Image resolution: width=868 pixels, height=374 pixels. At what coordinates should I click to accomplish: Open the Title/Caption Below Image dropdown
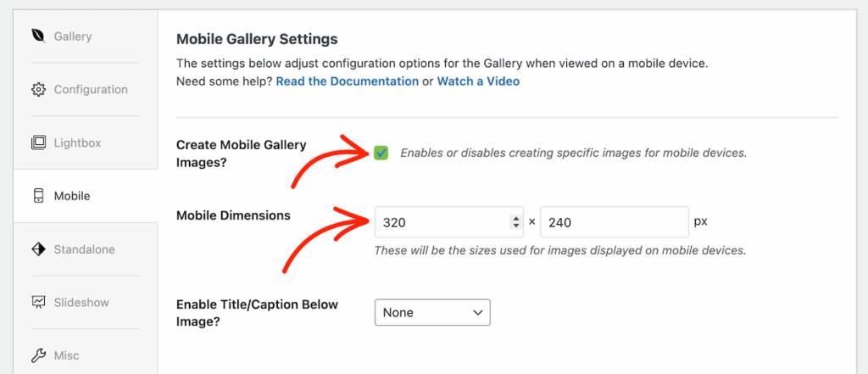click(x=432, y=313)
